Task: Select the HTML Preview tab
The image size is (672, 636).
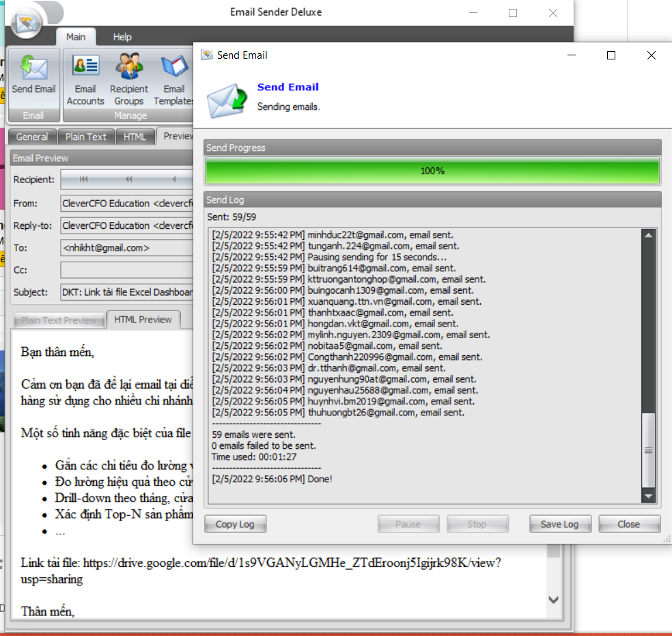Action: coord(143,320)
